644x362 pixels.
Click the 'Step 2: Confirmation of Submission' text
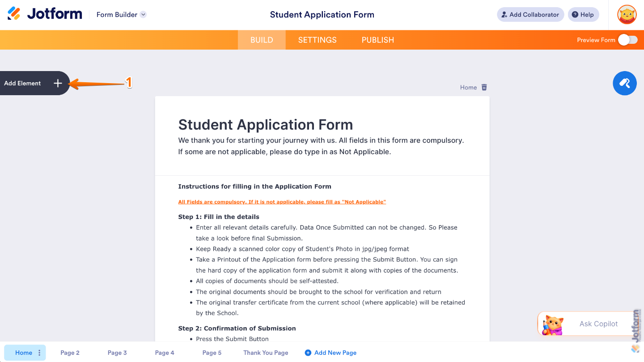(237, 328)
